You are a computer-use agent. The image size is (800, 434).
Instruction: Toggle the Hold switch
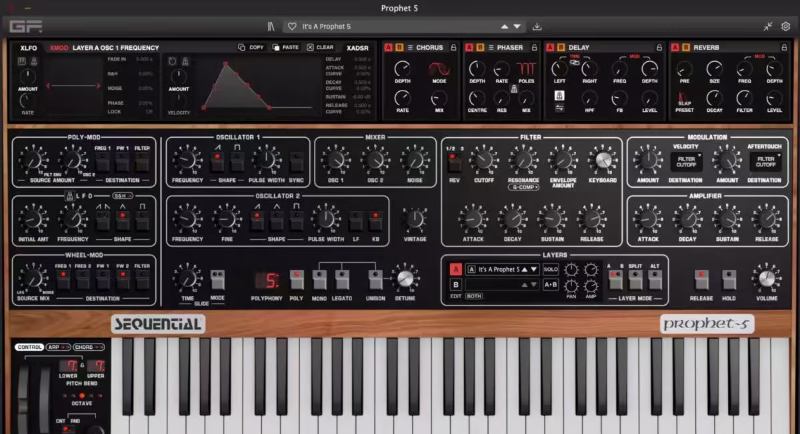pos(729,279)
